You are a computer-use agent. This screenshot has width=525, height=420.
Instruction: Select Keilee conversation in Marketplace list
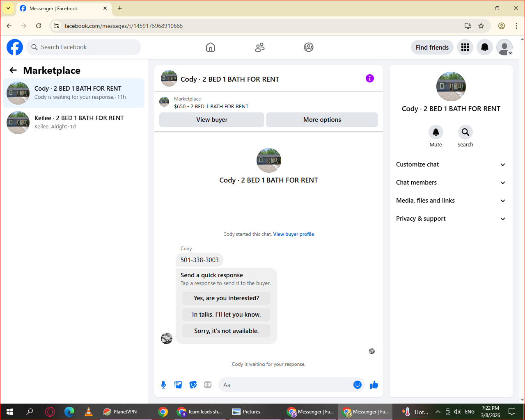[x=74, y=123]
